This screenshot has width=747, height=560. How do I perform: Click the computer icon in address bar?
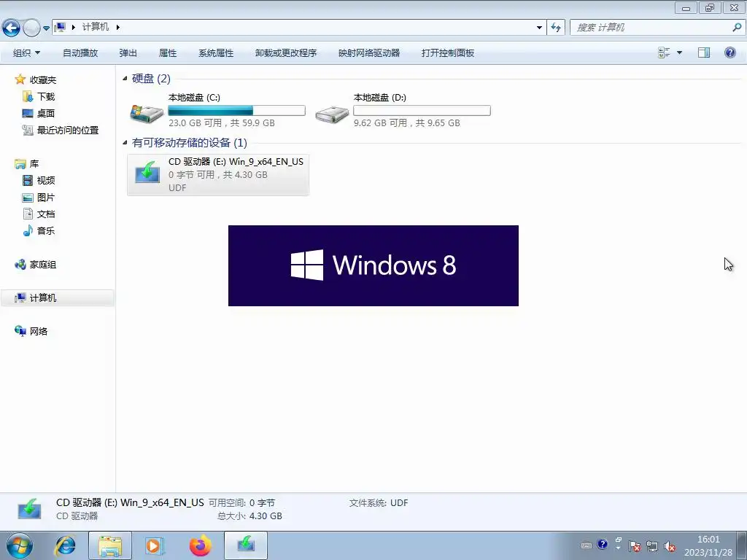(x=60, y=27)
